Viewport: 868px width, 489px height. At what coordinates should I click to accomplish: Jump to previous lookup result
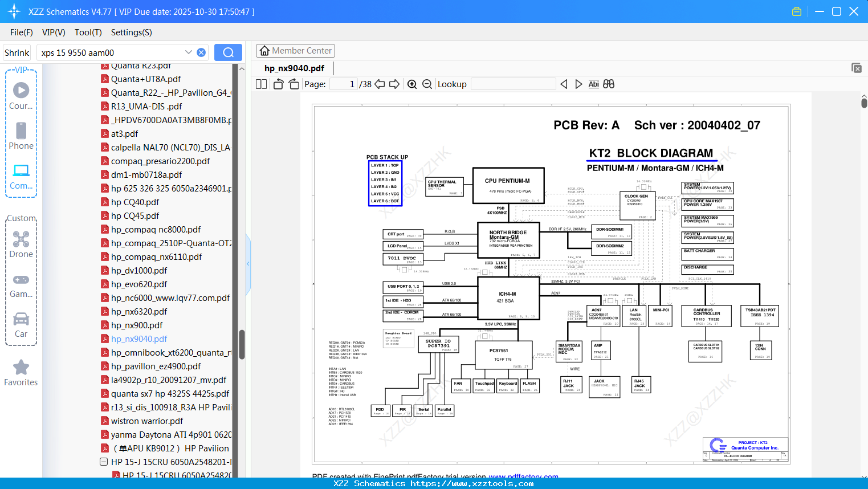[x=564, y=84]
